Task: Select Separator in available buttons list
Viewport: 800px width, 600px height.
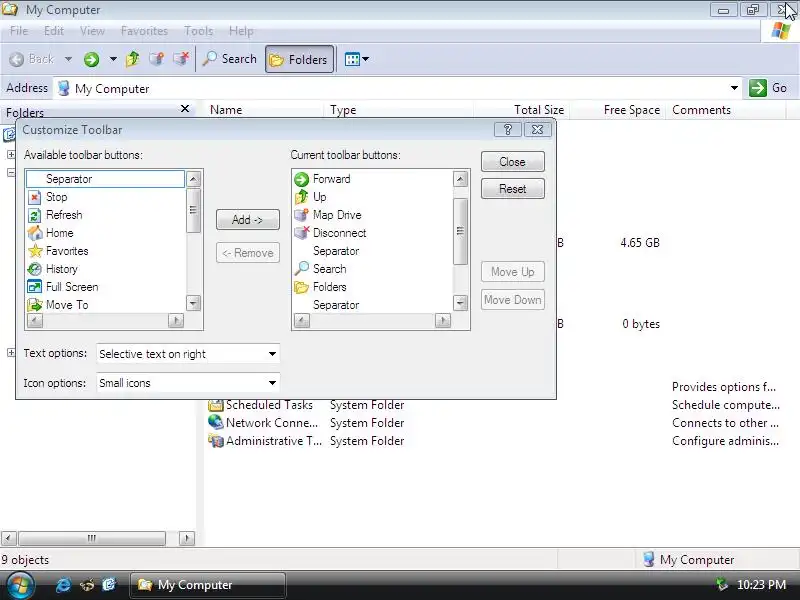Action: [x=106, y=179]
